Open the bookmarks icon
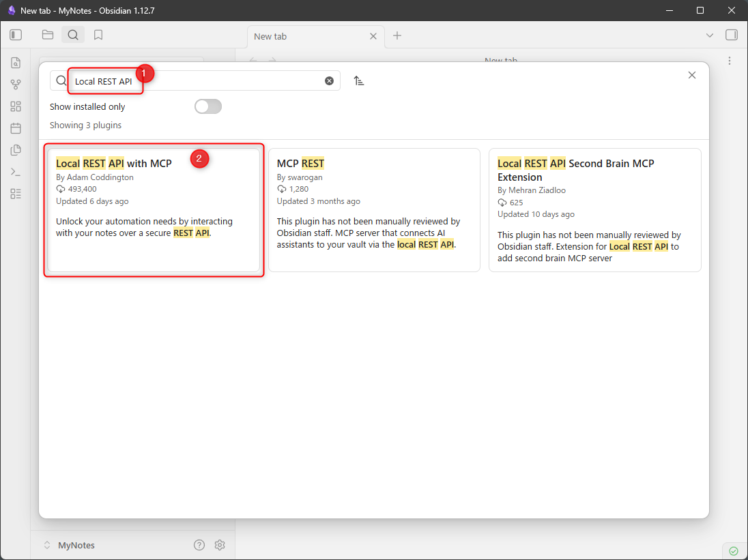The height and width of the screenshot is (560, 748). 98,35
